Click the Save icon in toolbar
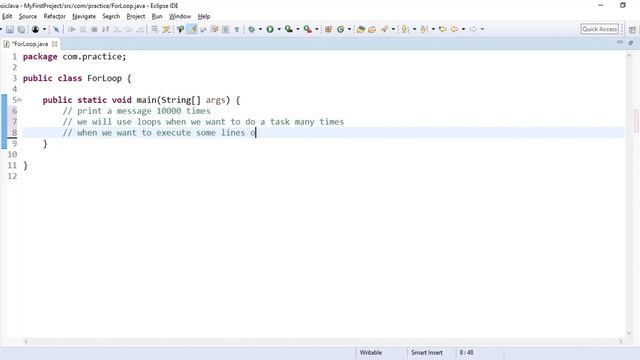 (10, 29)
